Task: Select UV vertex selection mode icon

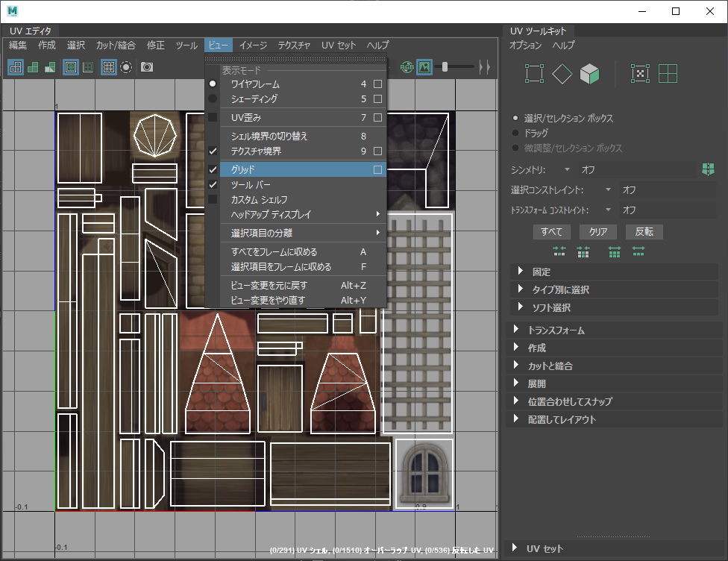Action: (534, 73)
